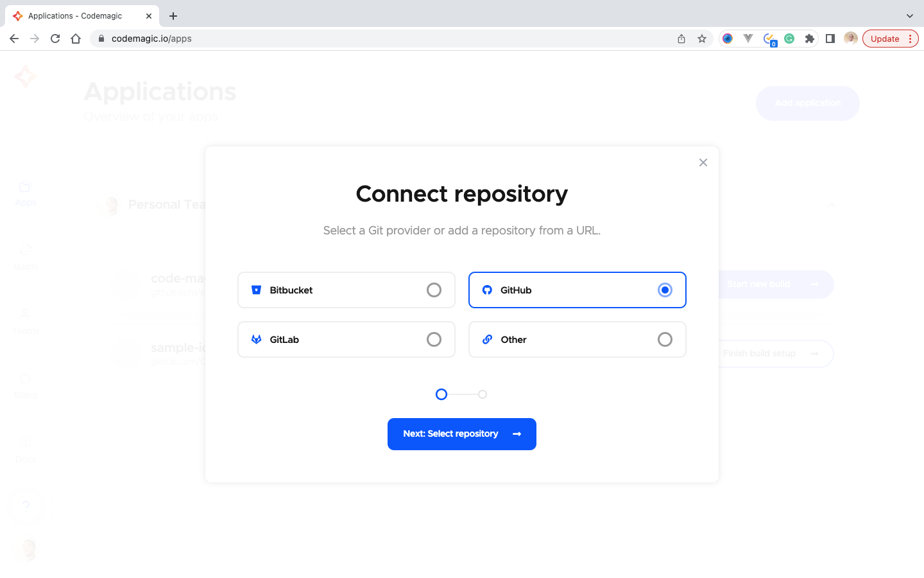Select the GitHub radio button
This screenshot has width=924, height=578.
[x=665, y=290]
